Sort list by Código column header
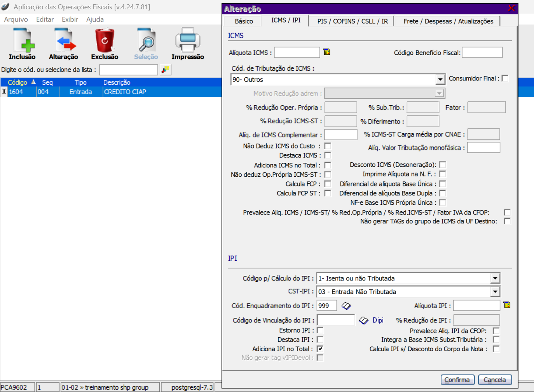Viewport: 534px width, 392px height. coord(17,82)
